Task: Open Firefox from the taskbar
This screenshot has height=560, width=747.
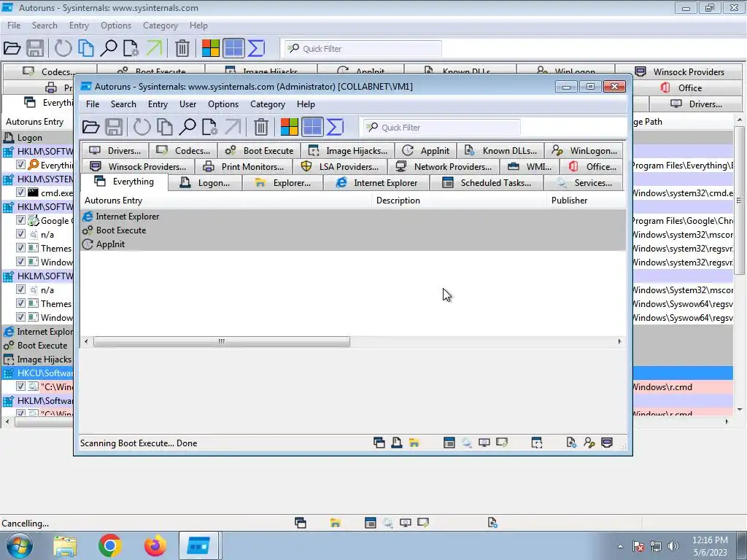Action: 155,545
